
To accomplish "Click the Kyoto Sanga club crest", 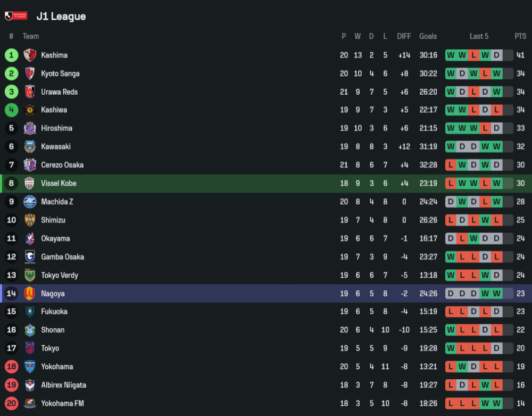I will click(x=30, y=73).
